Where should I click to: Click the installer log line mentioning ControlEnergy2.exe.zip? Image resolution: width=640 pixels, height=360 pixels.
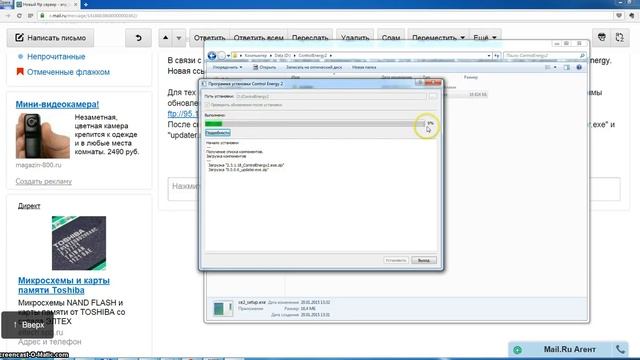(x=246, y=165)
